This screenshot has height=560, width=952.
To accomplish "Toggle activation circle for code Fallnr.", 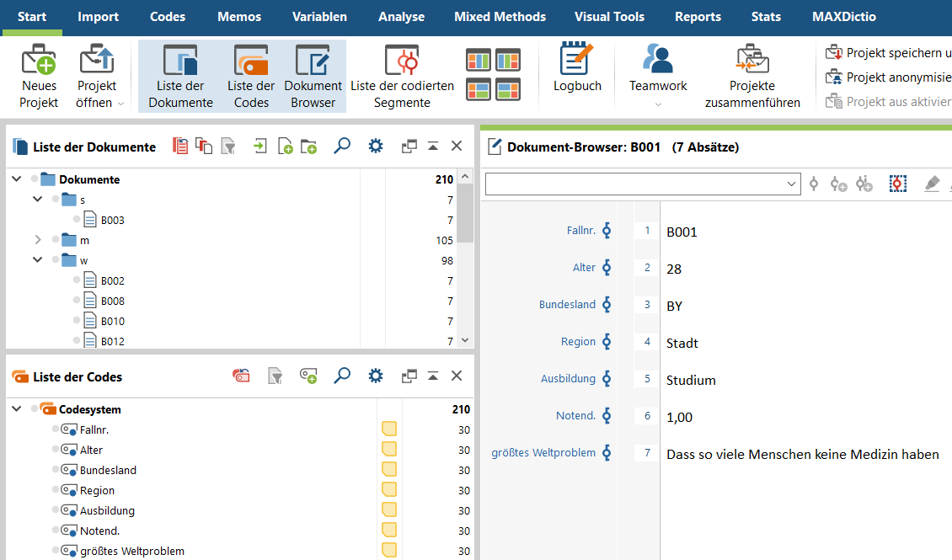I will pyautogui.click(x=56, y=429).
